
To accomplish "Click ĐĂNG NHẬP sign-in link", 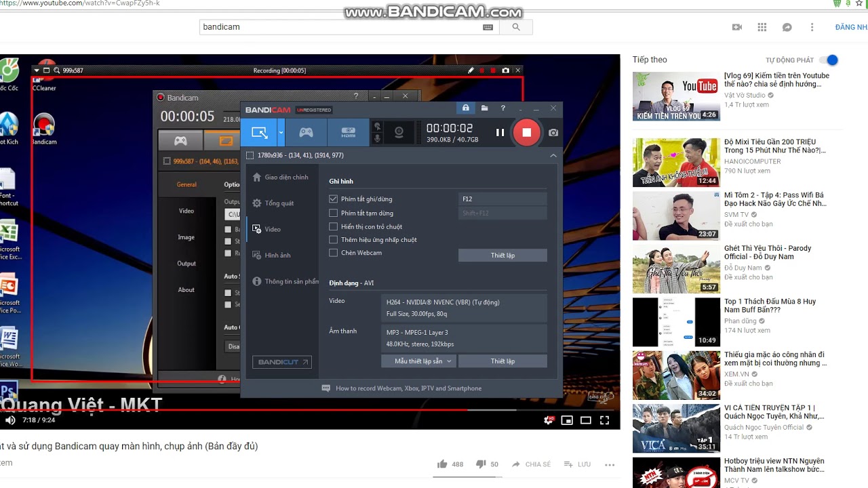I will (851, 27).
